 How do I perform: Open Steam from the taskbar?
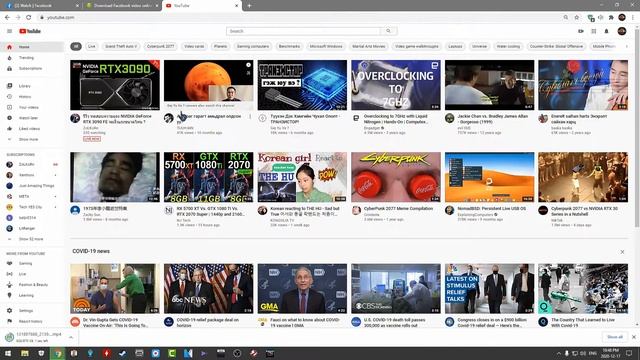click(x=122, y=353)
